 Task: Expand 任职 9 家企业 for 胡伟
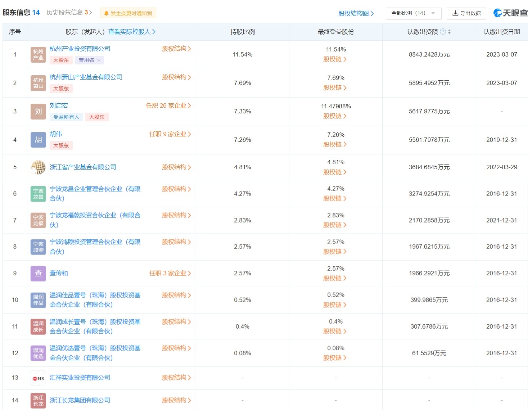[170, 134]
